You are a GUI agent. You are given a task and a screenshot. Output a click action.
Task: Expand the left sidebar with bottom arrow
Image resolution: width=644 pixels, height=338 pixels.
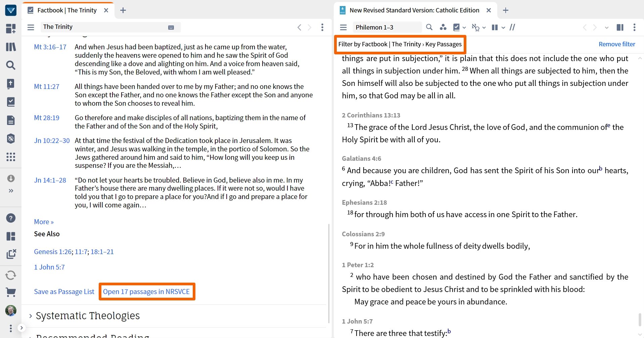(x=21, y=328)
